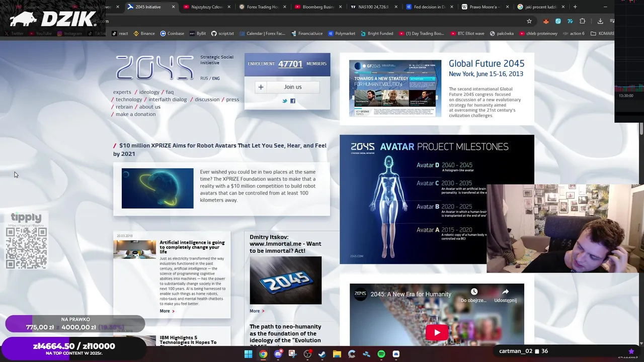Open the Windows Start menu
The height and width of the screenshot is (362, 644).
(248, 354)
